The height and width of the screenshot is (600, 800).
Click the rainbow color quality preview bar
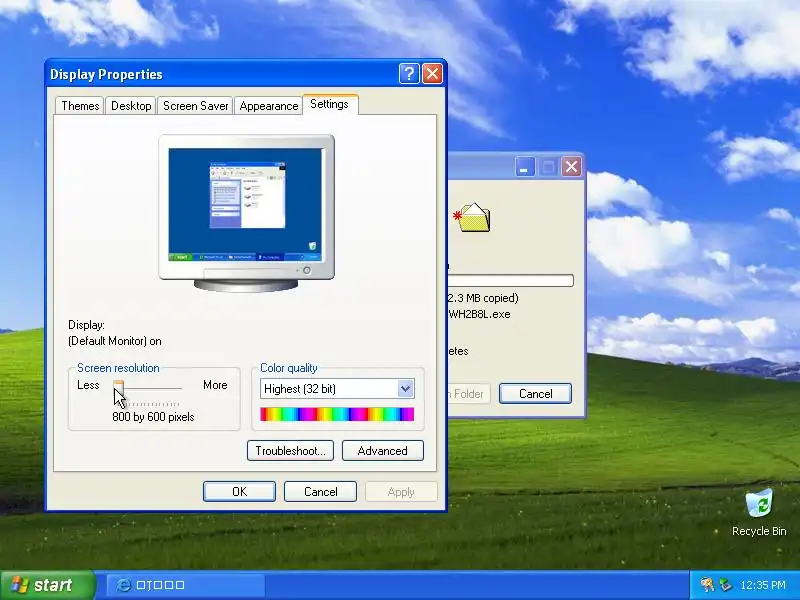(x=337, y=414)
